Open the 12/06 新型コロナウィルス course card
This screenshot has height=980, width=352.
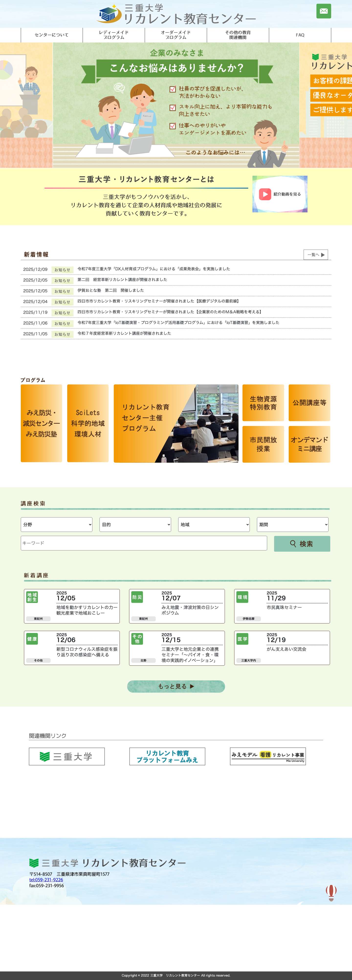coord(72,648)
